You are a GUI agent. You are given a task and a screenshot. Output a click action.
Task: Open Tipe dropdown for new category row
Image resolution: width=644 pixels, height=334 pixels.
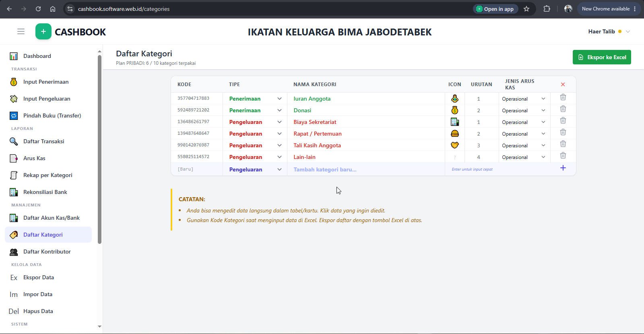255,169
